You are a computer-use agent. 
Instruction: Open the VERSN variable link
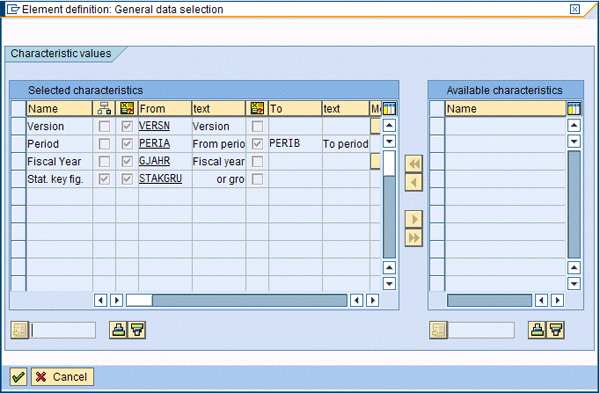point(154,126)
